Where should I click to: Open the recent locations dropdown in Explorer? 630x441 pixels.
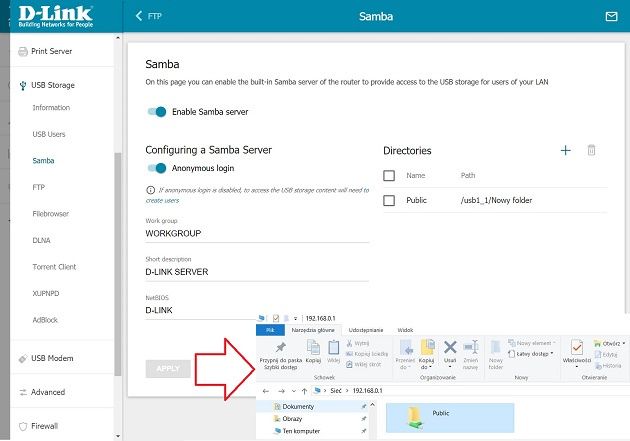pyautogui.click(x=294, y=391)
